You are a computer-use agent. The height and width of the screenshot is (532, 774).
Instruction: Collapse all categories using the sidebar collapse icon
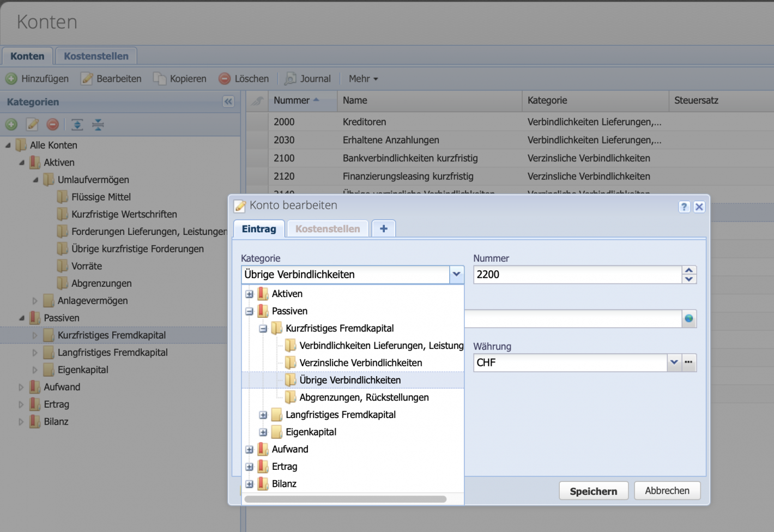coord(98,124)
